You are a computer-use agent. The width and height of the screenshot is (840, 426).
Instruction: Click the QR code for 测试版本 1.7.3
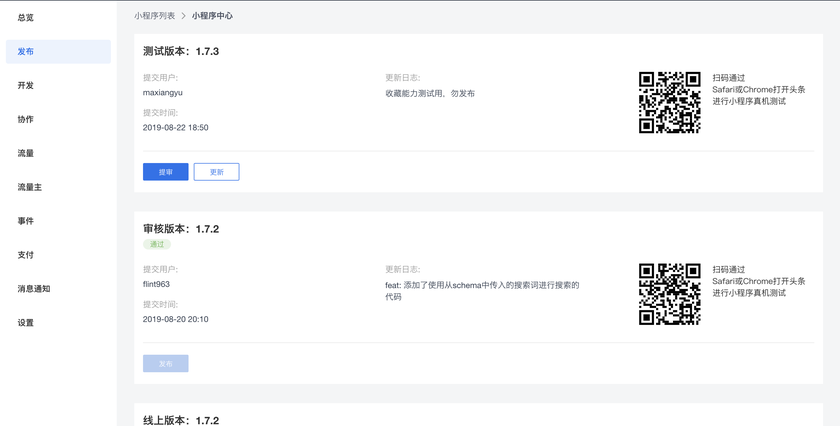[670, 102]
